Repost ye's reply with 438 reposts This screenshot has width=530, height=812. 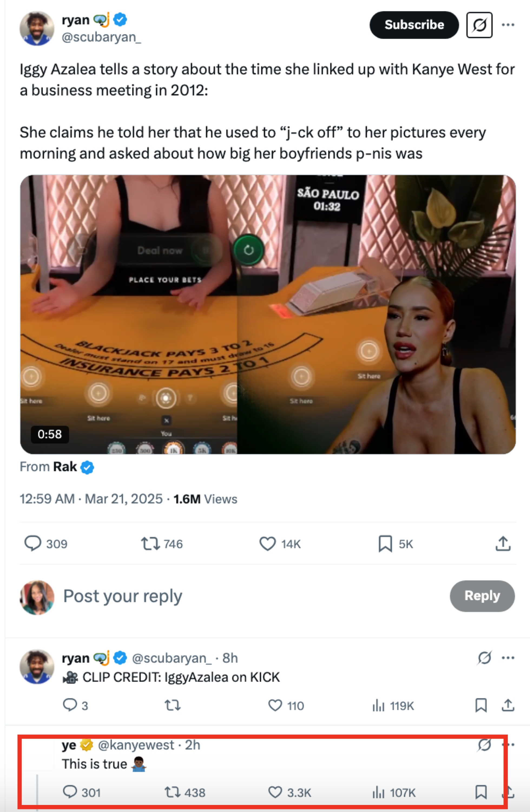point(173,792)
